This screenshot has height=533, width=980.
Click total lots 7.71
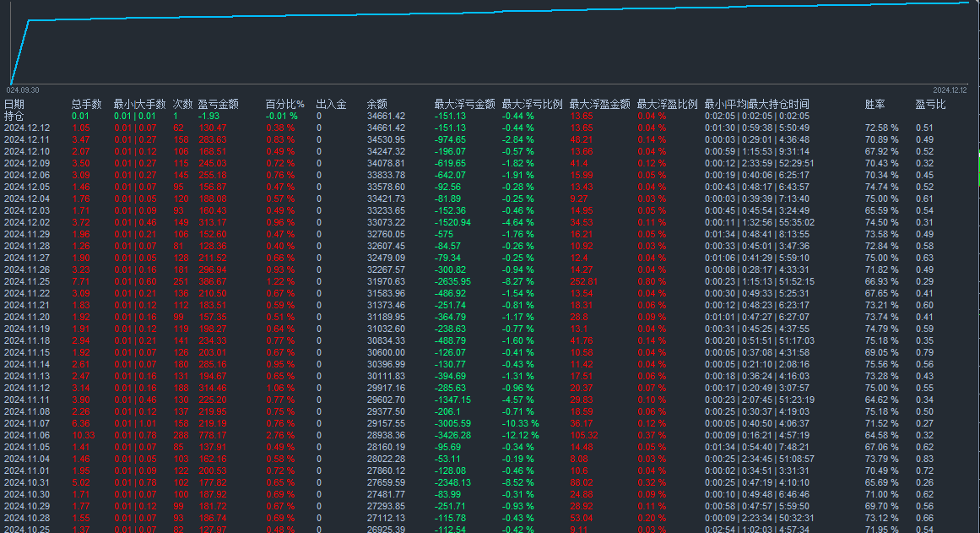click(81, 281)
